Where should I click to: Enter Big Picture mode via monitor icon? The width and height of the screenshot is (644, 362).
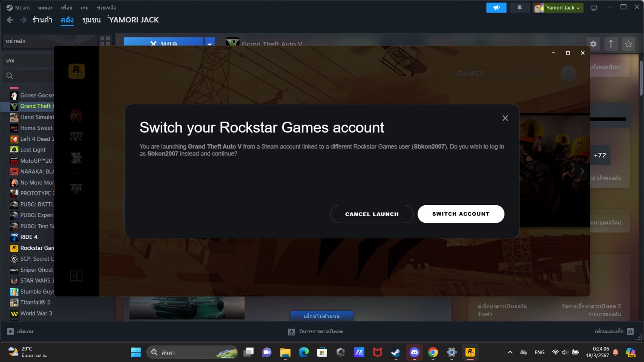click(594, 8)
